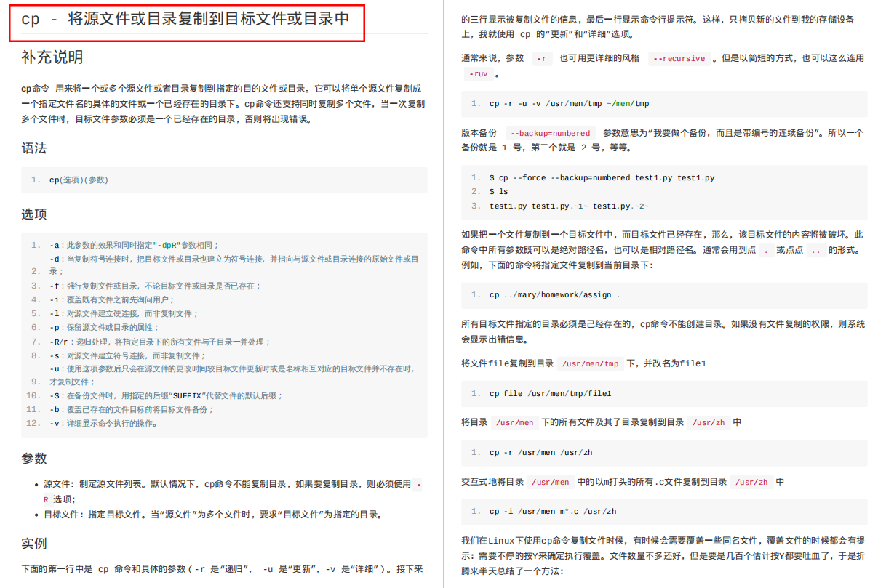Click paragraph starting 如果把一个文件复制到一个目标文件中
The height and width of the screenshot is (588, 886).
point(664,250)
